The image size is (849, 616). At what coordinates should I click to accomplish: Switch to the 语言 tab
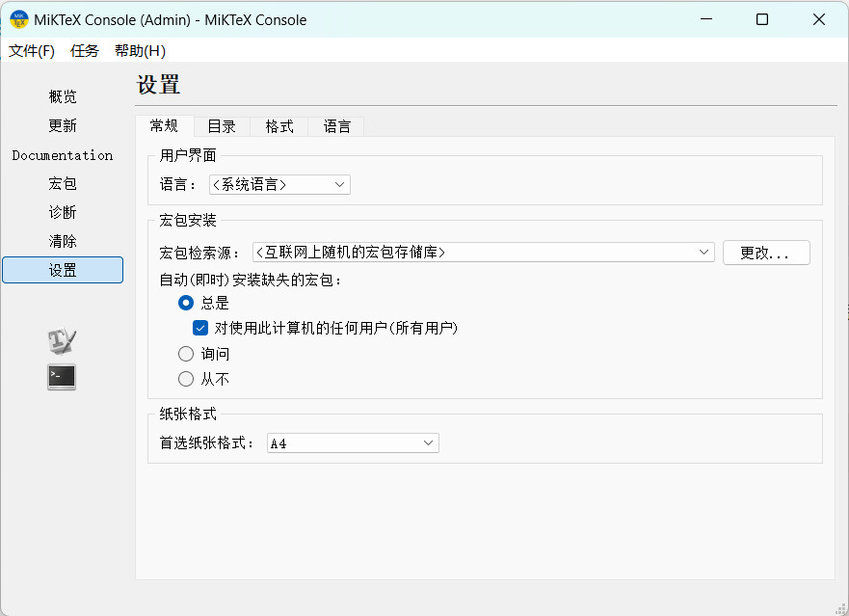point(336,126)
